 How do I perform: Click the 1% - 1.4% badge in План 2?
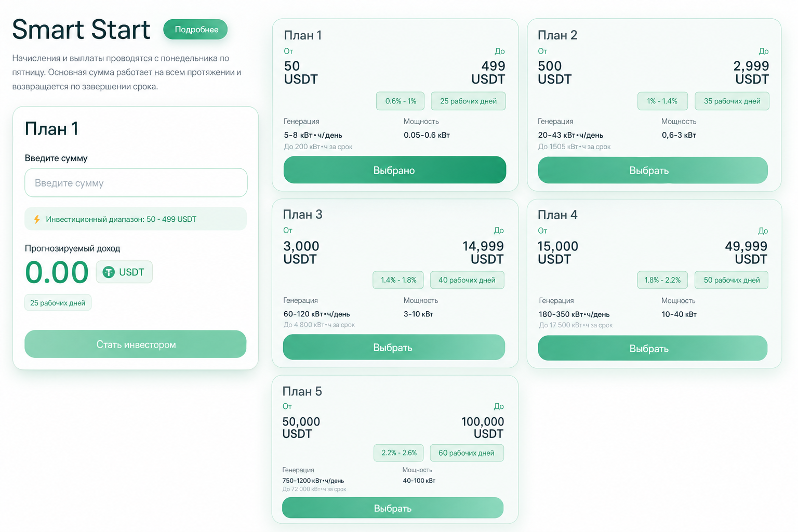click(662, 101)
